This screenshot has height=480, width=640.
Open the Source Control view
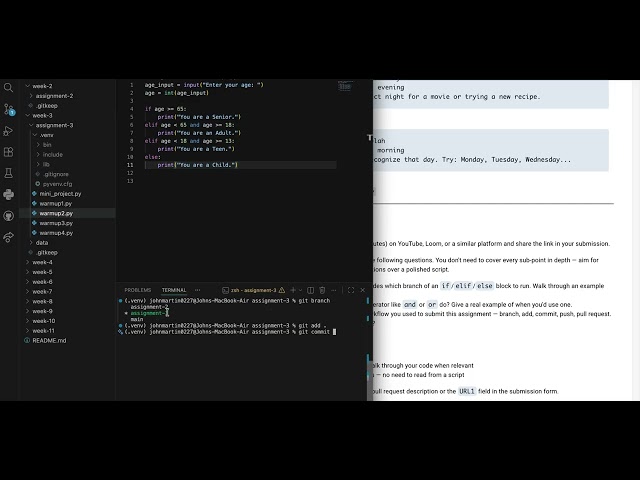pyautogui.click(x=8, y=109)
